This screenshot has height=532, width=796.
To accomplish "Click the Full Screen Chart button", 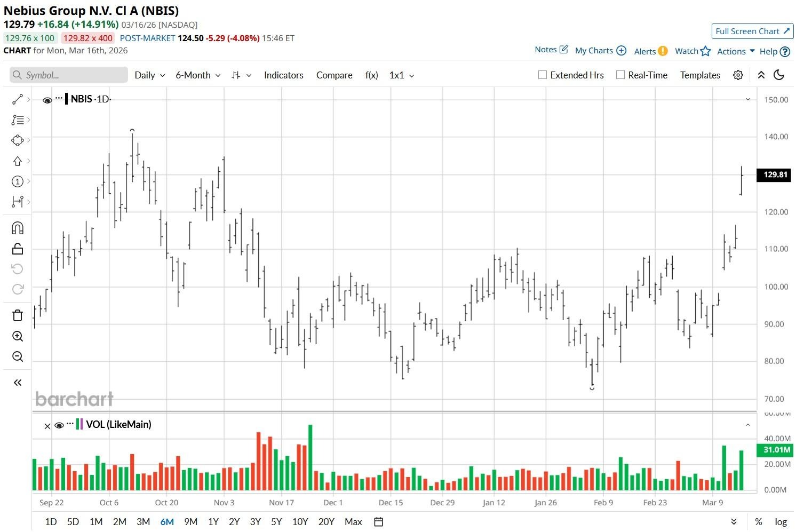I will [752, 31].
